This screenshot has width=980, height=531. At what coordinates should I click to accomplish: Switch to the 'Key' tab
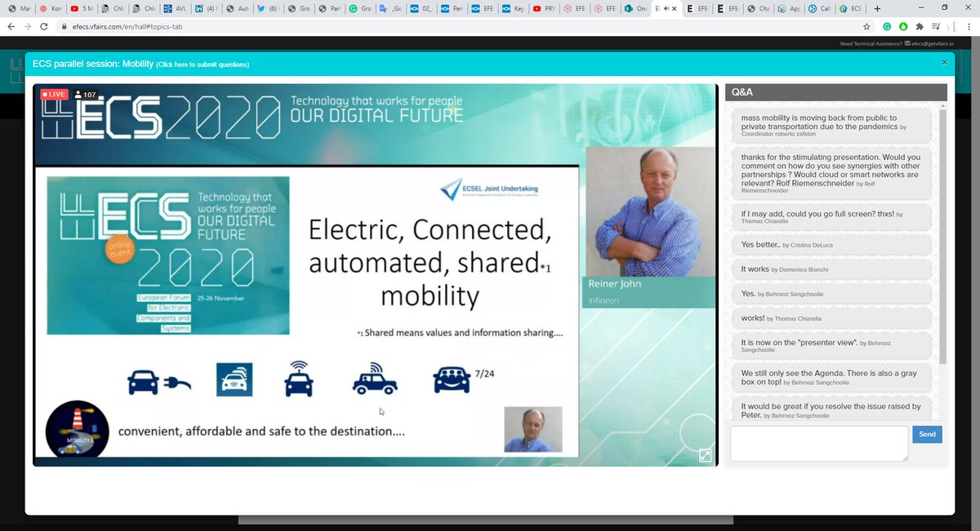pyautogui.click(x=513, y=8)
